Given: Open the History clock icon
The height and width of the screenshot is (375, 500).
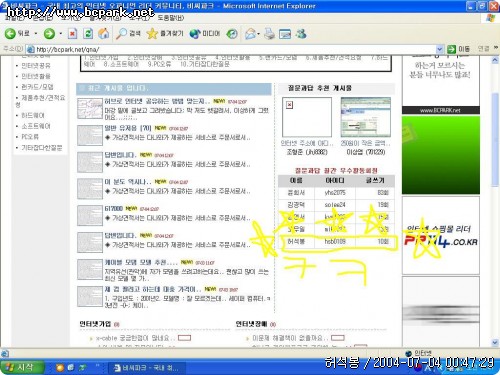Looking at the screenshot, I should point(232,34).
